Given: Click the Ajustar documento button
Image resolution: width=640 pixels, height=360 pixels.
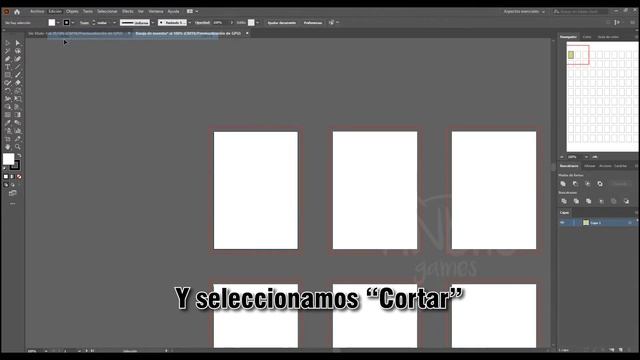Looking at the screenshot, I should (282, 22).
